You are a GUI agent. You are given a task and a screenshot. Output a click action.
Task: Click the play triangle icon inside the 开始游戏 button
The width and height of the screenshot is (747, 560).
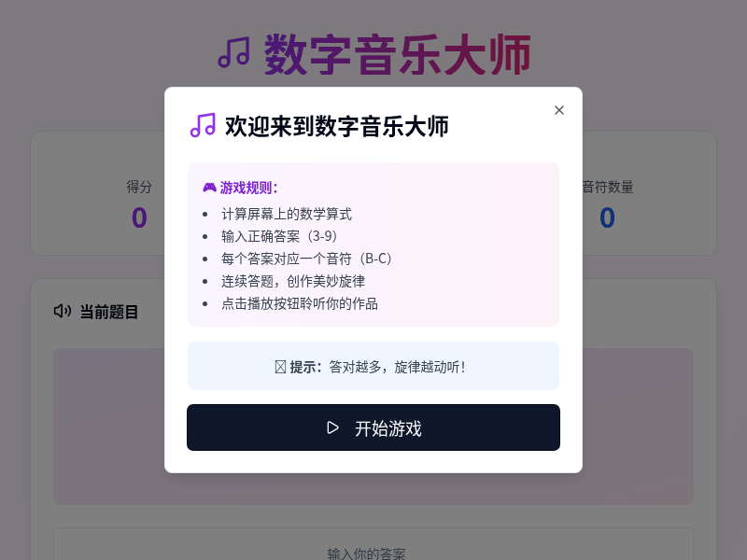point(331,427)
